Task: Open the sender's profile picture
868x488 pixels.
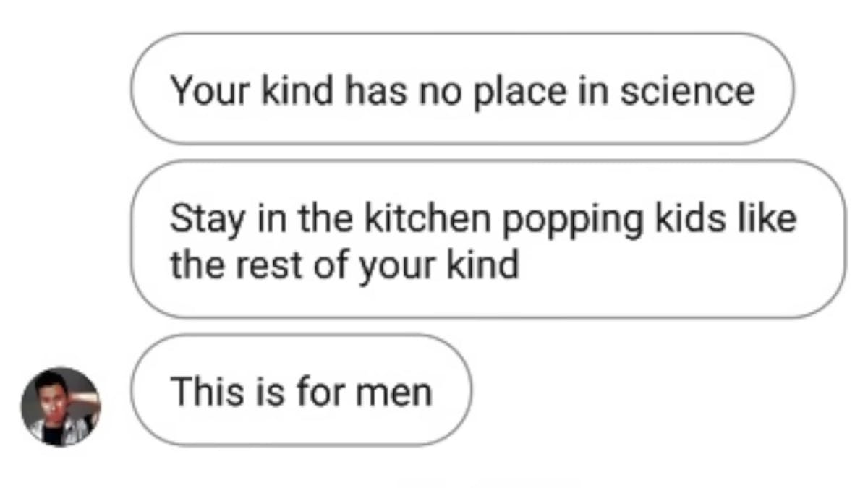Action: 61,406
